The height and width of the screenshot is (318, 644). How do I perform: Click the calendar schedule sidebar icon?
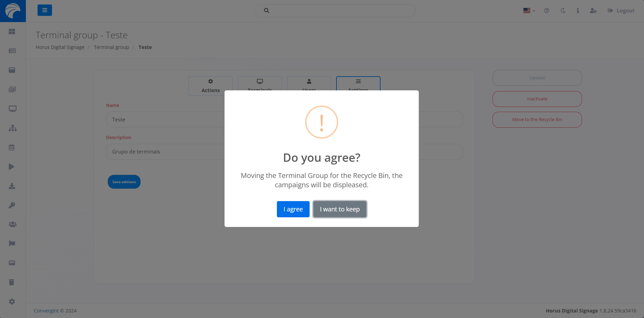click(x=12, y=147)
